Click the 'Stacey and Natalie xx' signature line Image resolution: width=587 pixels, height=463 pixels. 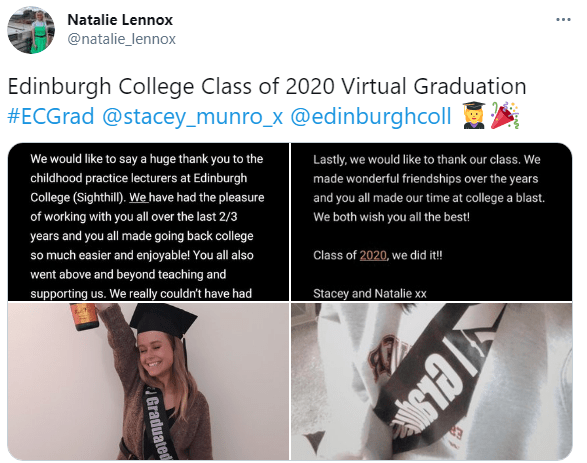370,293
